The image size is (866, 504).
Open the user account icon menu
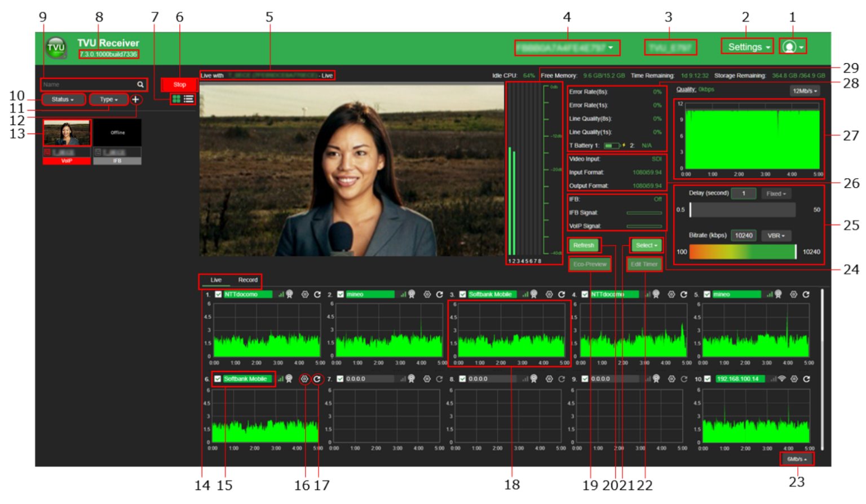coord(792,47)
